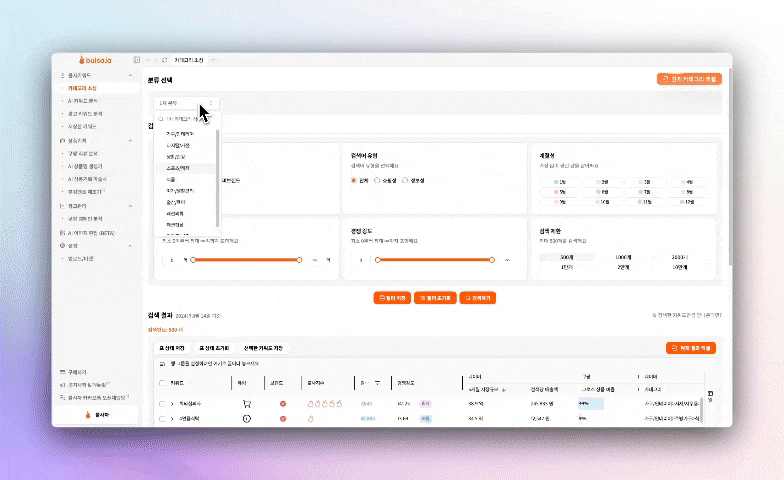Click the flame icon on the bottom 불사자 button

tap(88, 415)
